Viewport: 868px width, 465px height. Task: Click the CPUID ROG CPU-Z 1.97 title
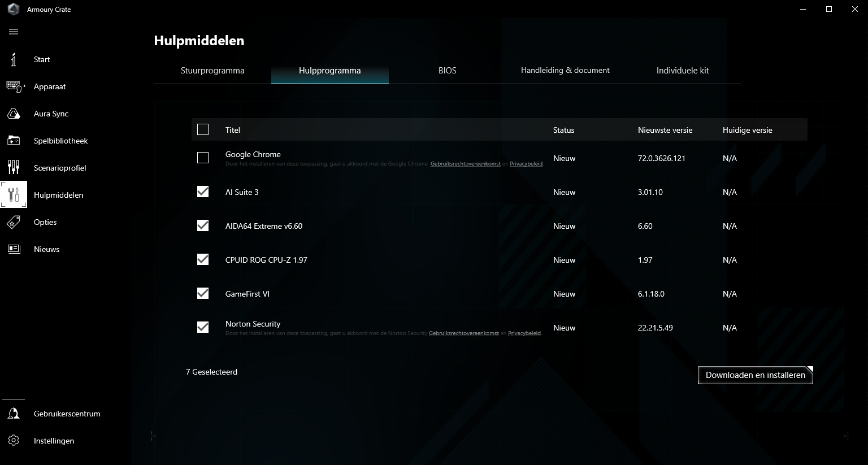[266, 260]
